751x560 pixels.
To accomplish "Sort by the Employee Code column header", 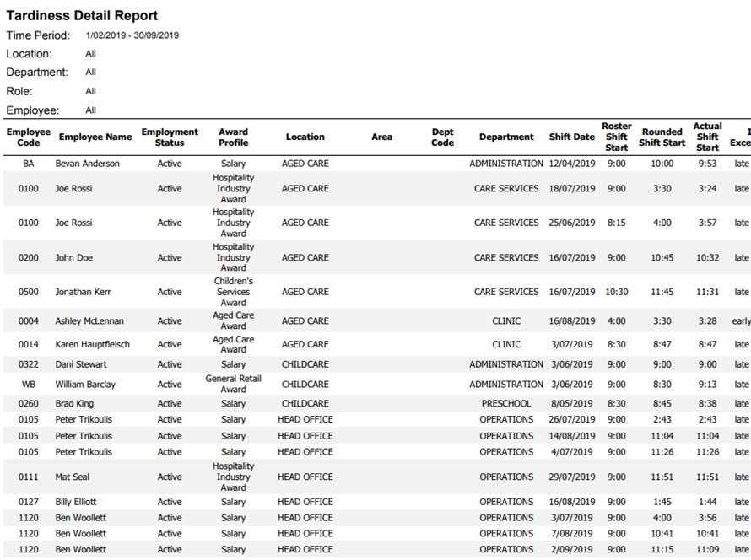I will [x=28, y=137].
